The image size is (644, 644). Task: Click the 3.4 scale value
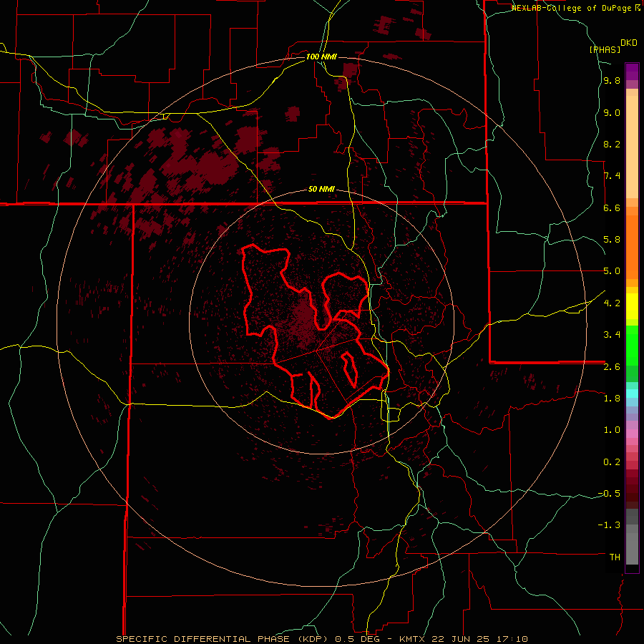[612, 334]
